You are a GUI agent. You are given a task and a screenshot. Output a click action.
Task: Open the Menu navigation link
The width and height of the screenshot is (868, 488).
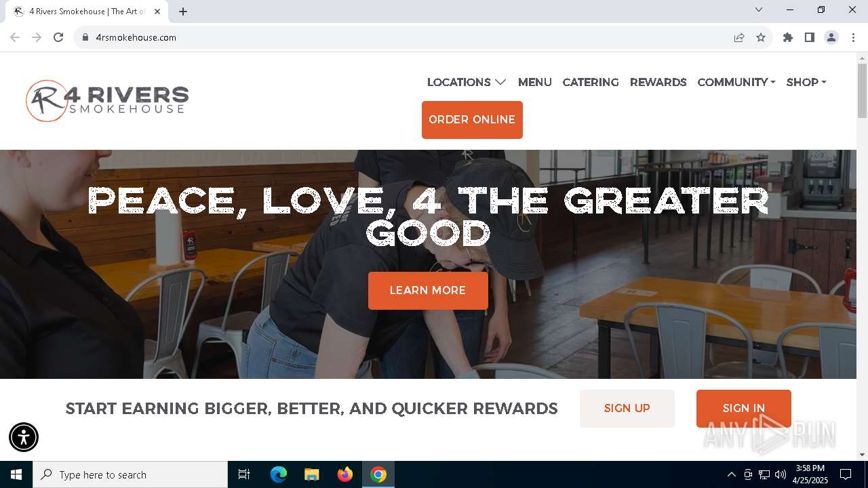[535, 82]
